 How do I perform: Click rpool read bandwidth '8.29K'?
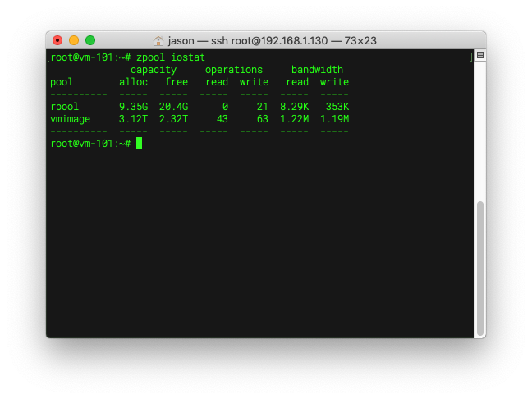click(x=294, y=107)
